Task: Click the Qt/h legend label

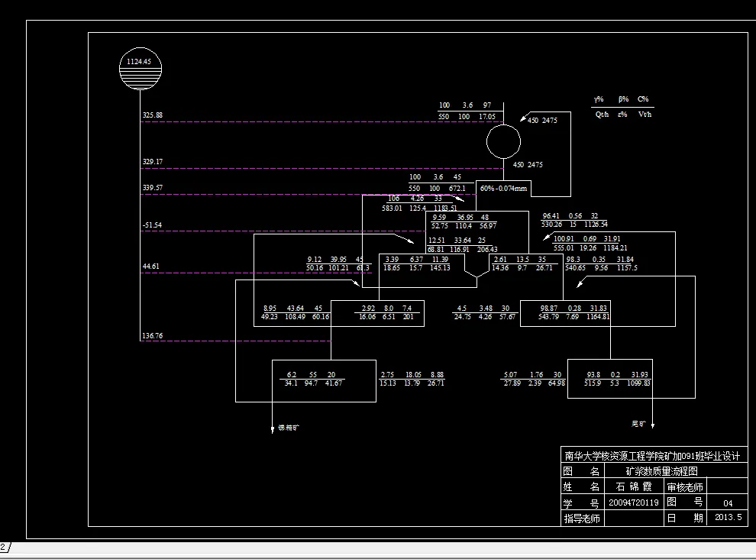Action: click(602, 115)
